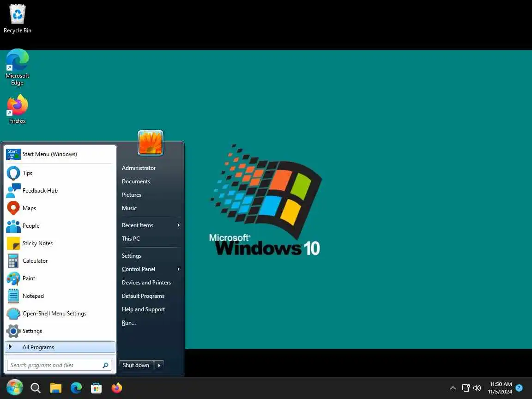Image resolution: width=532 pixels, height=399 pixels.
Task: Click the search magnifier in search box
Action: pyautogui.click(x=105, y=365)
